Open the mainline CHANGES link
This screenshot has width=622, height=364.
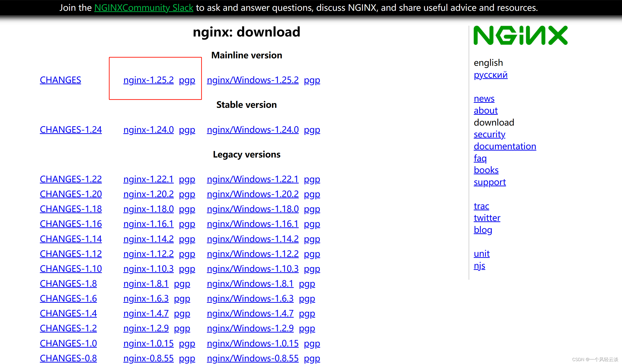pyautogui.click(x=60, y=80)
